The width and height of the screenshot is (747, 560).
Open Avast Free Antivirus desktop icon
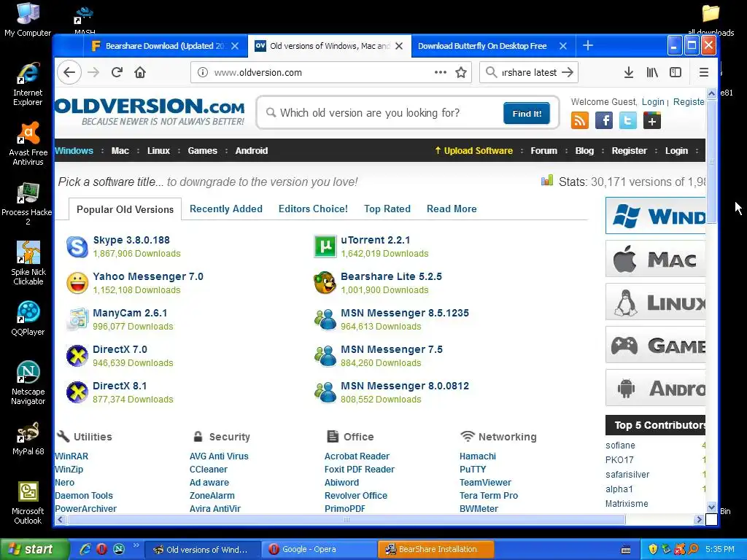pyautogui.click(x=28, y=144)
